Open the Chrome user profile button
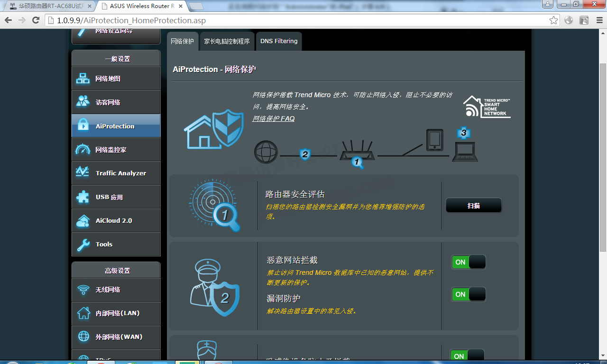This screenshot has width=607, height=364. click(547, 4)
